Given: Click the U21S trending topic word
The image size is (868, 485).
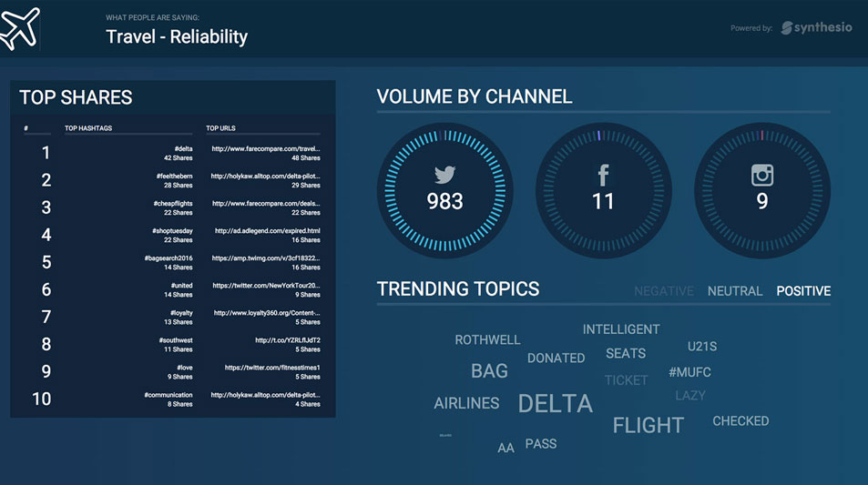Looking at the screenshot, I should [x=702, y=347].
